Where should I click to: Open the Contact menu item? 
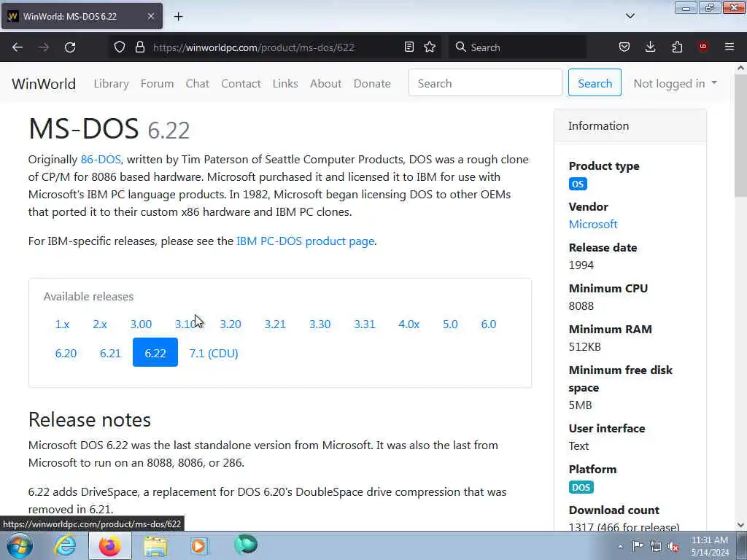tap(241, 83)
